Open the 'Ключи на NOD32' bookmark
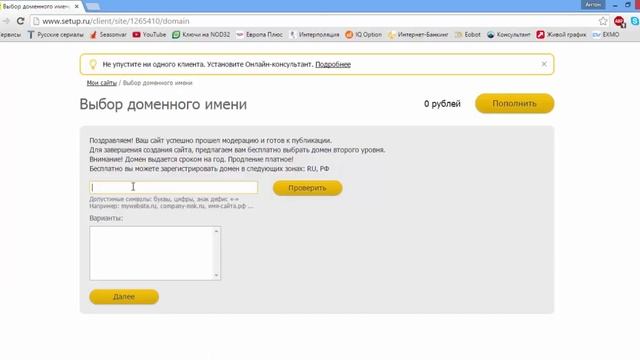The width and height of the screenshot is (640, 360). (x=201, y=35)
